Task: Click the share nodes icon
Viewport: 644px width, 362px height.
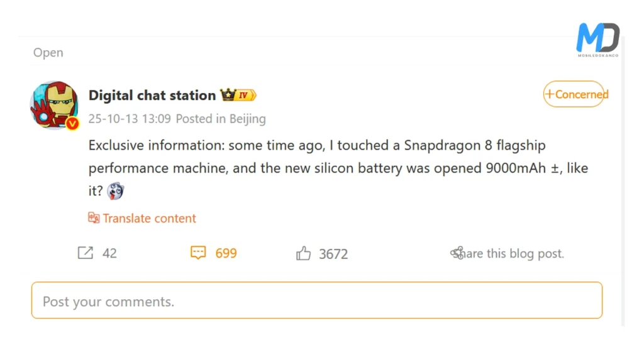Action: coord(457,253)
